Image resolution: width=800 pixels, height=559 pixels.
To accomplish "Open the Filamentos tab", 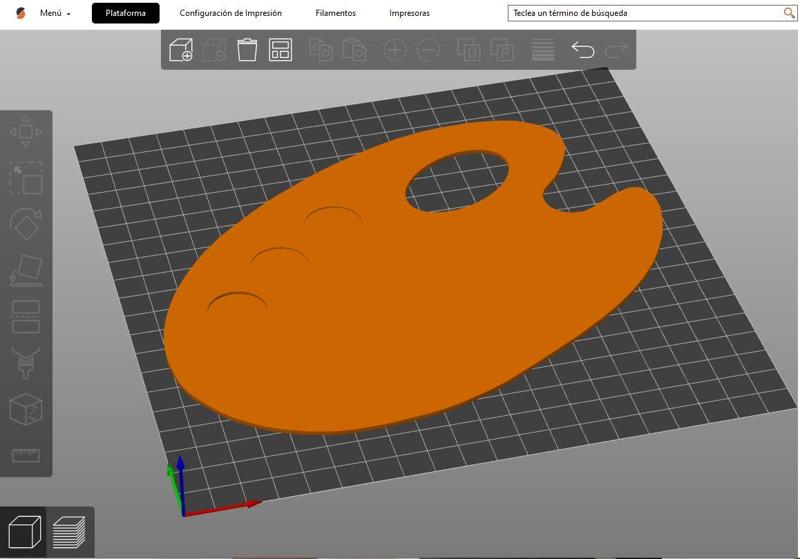I will [335, 13].
